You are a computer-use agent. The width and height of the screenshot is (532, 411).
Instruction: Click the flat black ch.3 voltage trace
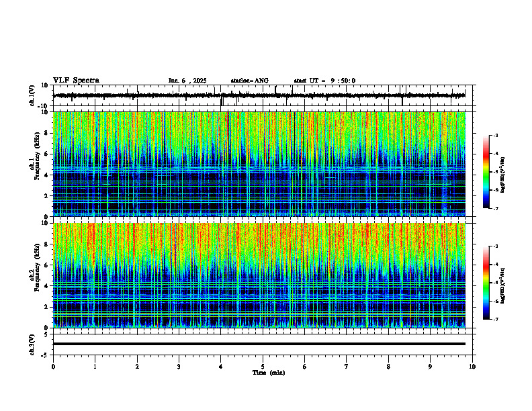click(259, 344)
